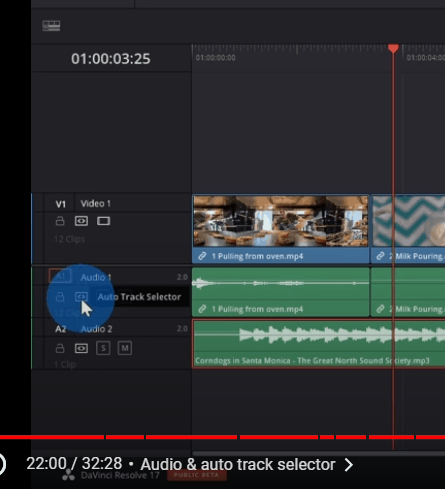445x489 pixels.
Task: Mute the Audio 2 track
Action: (x=125, y=348)
